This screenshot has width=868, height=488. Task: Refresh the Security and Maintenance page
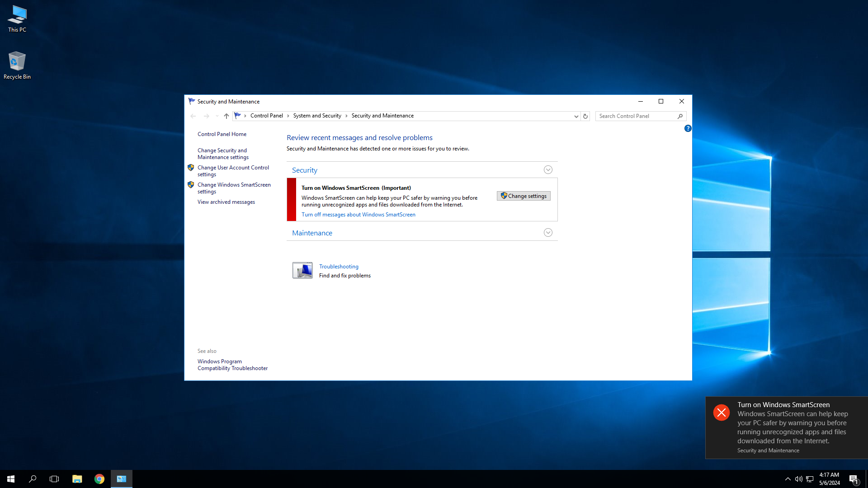(x=585, y=116)
